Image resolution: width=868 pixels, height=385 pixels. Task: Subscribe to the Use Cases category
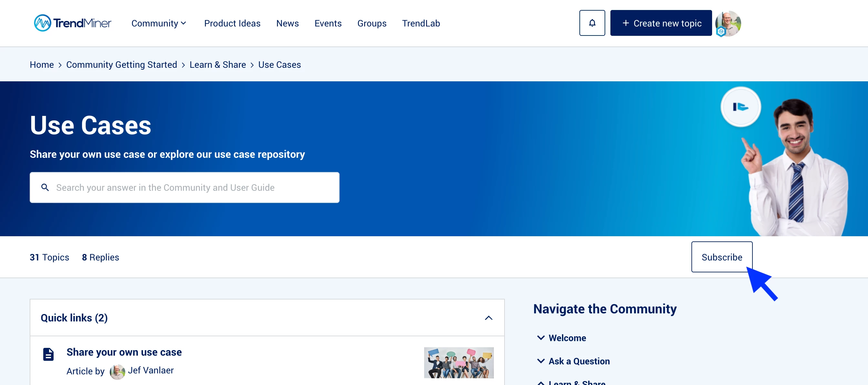(721, 257)
